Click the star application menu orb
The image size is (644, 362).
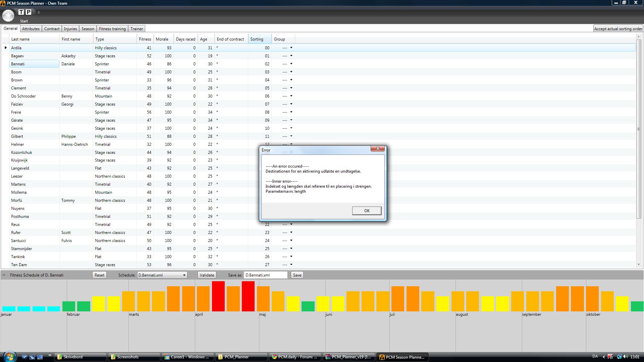pyautogui.click(x=8, y=15)
